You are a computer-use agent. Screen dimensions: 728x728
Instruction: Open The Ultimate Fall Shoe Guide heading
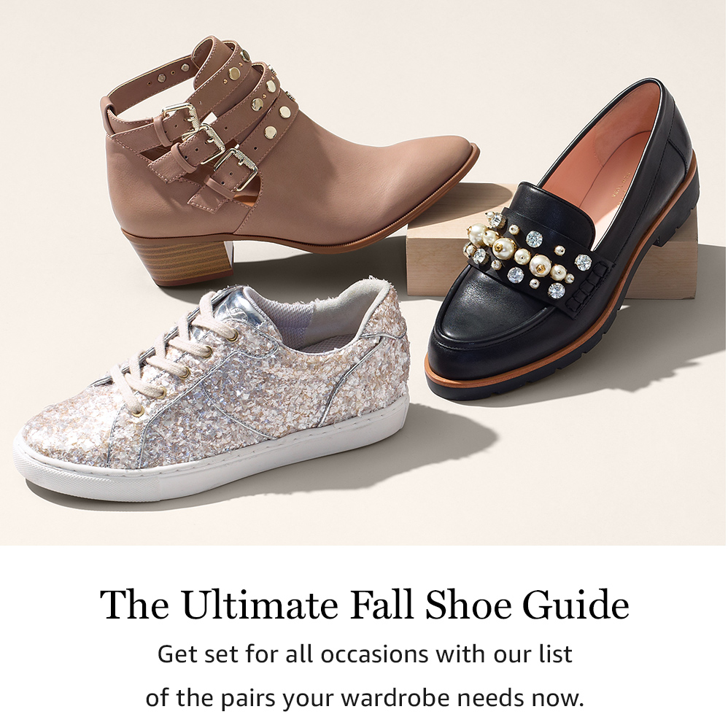pyautogui.click(x=365, y=605)
